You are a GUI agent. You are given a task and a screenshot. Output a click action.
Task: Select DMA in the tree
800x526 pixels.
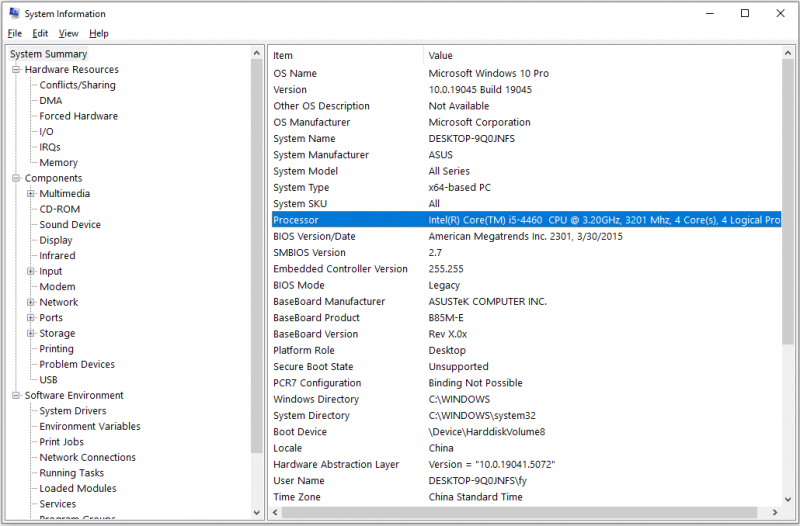tap(51, 101)
